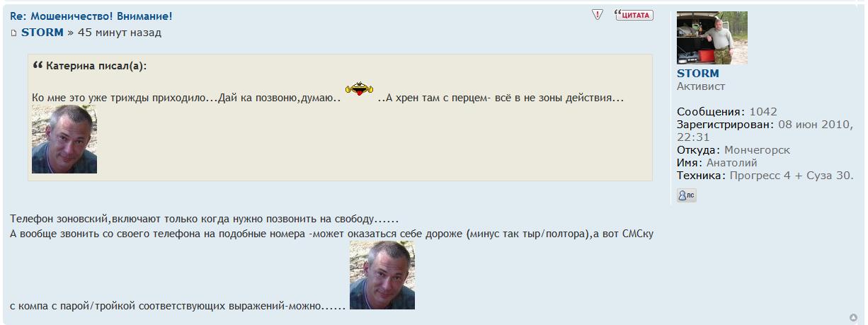868x325 pixels.
Task: Click the STORM author link under post title
Action: click(x=42, y=33)
